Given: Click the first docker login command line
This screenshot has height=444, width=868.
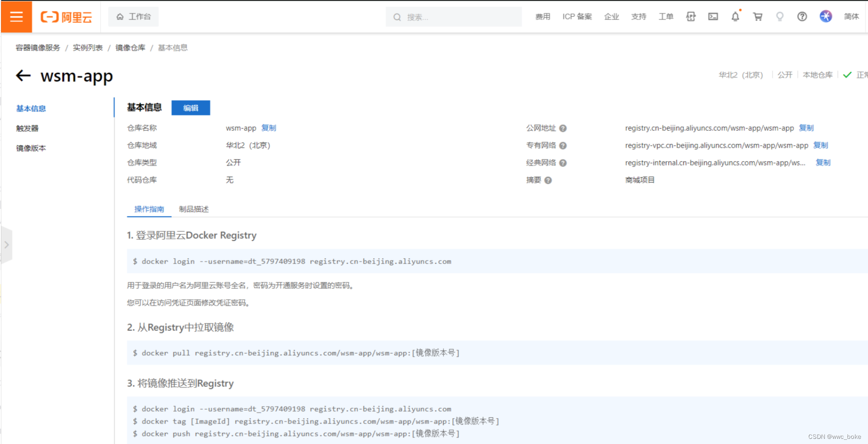Looking at the screenshot, I should point(292,262).
